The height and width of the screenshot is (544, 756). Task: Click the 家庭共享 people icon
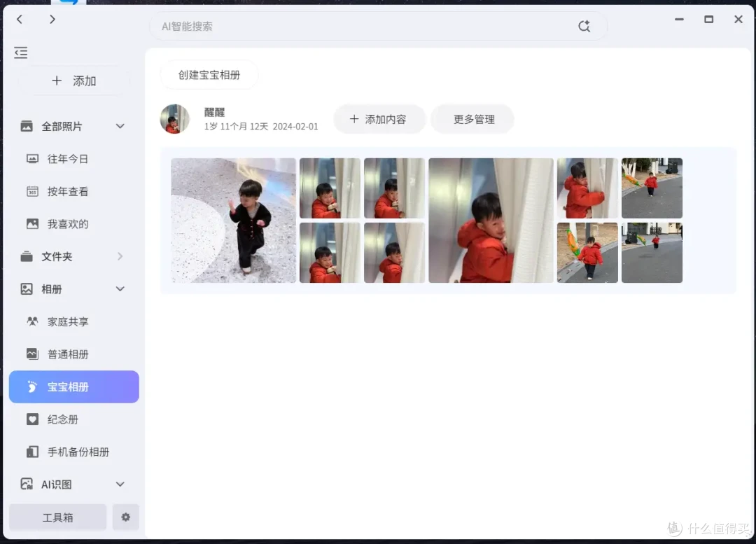(x=32, y=321)
